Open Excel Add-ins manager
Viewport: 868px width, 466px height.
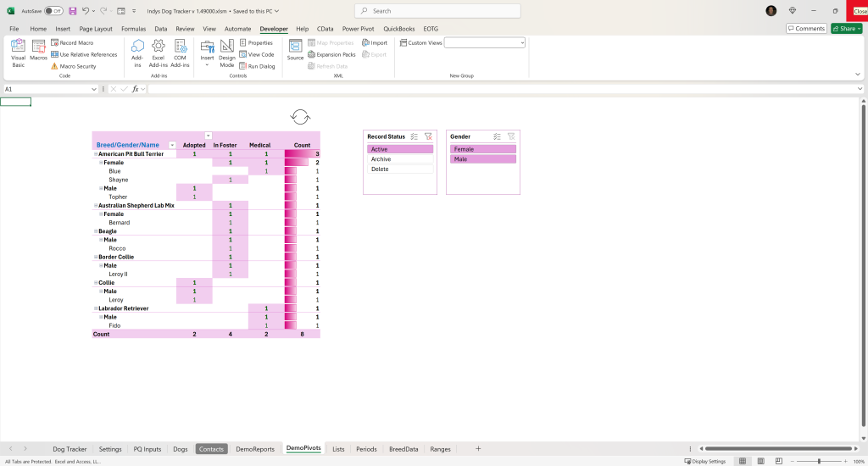click(x=159, y=53)
